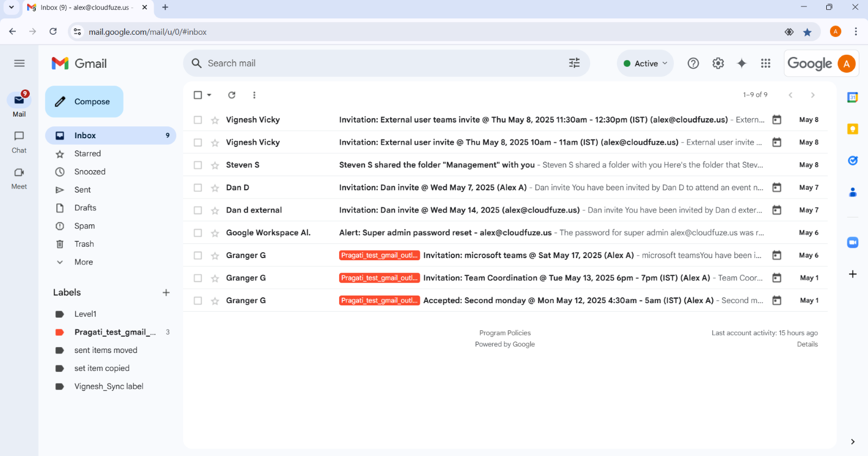Check the Team Coordination email checkbox
This screenshot has height=456, width=868.
point(198,278)
